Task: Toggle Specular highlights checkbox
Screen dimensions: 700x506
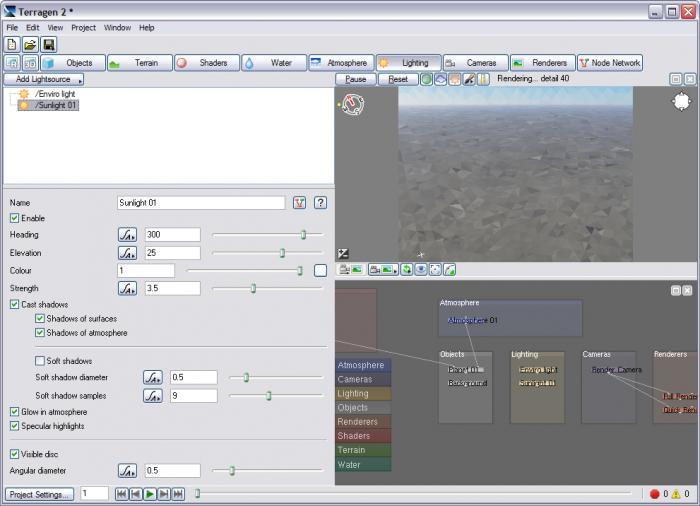Action: pyautogui.click(x=14, y=426)
